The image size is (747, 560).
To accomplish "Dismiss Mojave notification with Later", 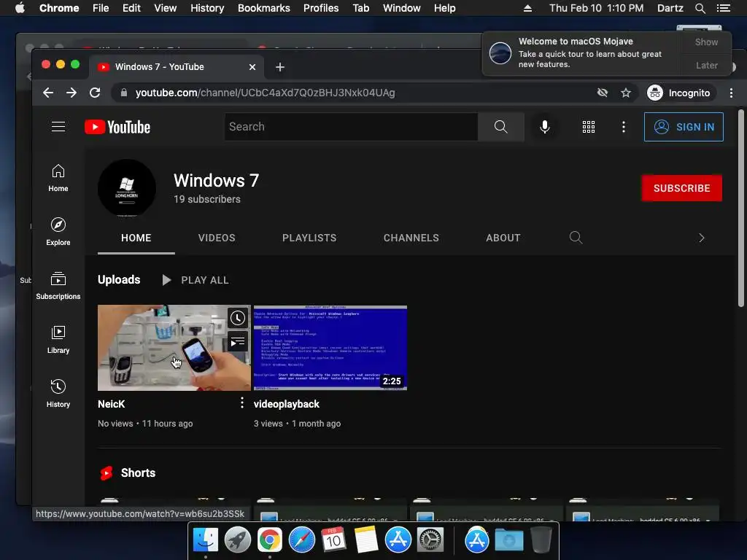I will pos(706,65).
